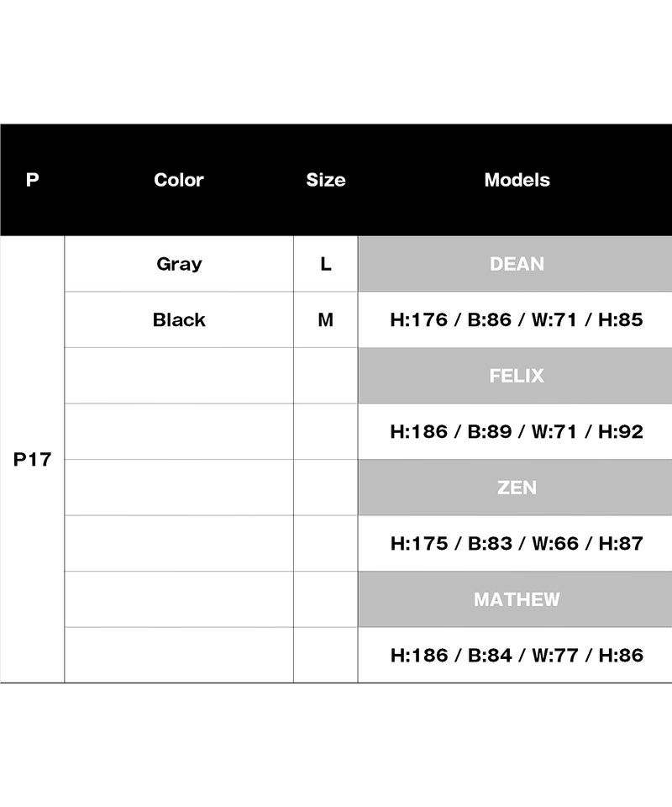This screenshot has width=672, height=807.
Task: Select the Black color cell
Action: point(179,320)
